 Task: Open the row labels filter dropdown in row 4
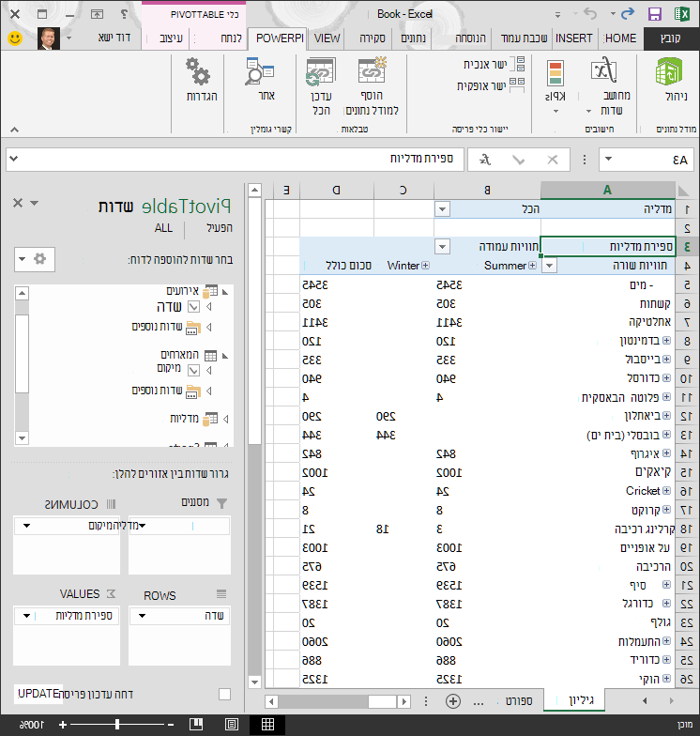coord(549,266)
